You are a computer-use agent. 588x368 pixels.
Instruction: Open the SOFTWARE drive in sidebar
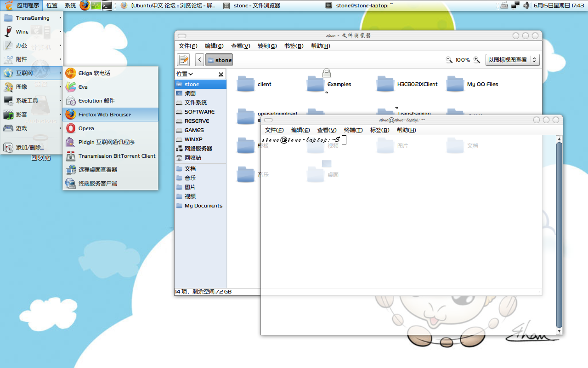click(x=201, y=112)
